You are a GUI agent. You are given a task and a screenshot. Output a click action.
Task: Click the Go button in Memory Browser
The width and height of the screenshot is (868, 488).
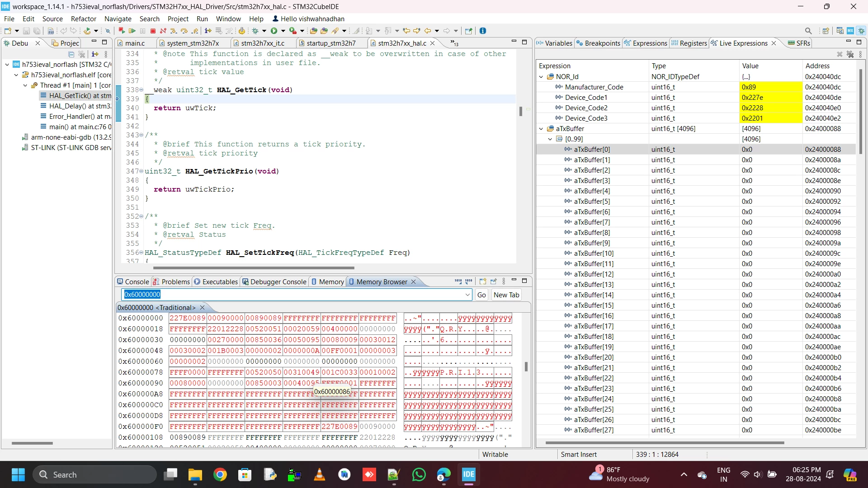pos(481,295)
